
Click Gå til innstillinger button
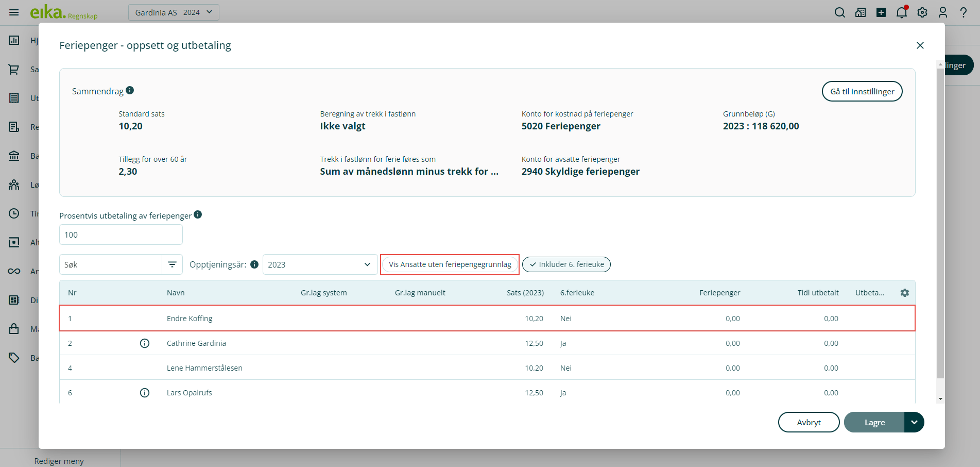click(862, 91)
